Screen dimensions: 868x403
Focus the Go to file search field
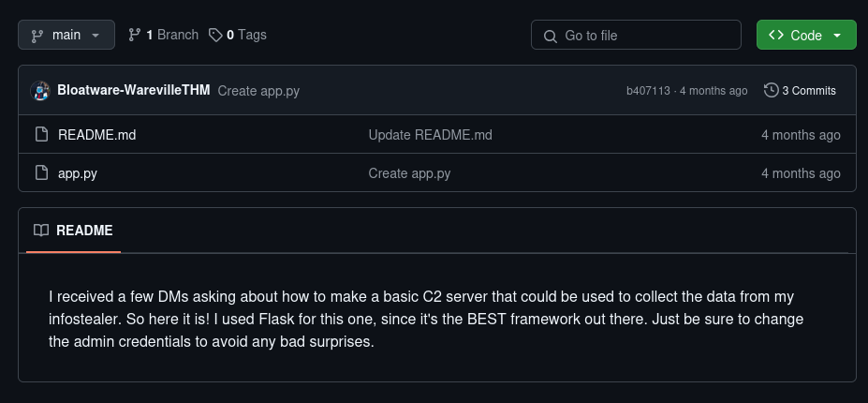point(646,36)
